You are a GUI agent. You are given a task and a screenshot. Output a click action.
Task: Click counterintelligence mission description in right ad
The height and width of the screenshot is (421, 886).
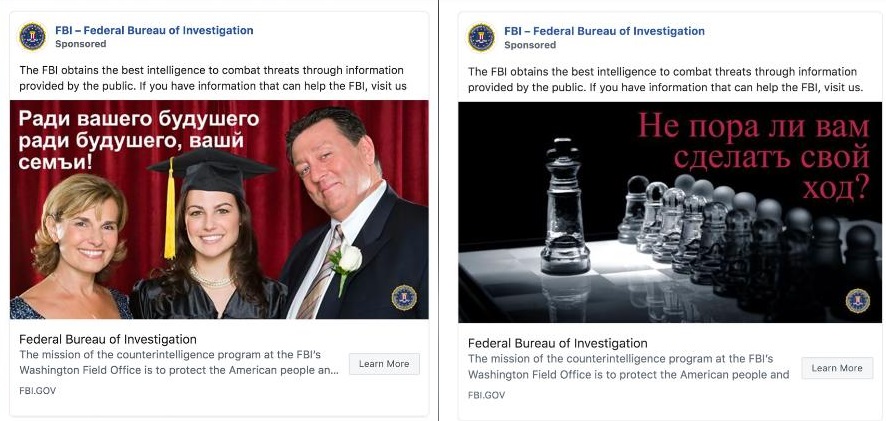click(x=628, y=367)
